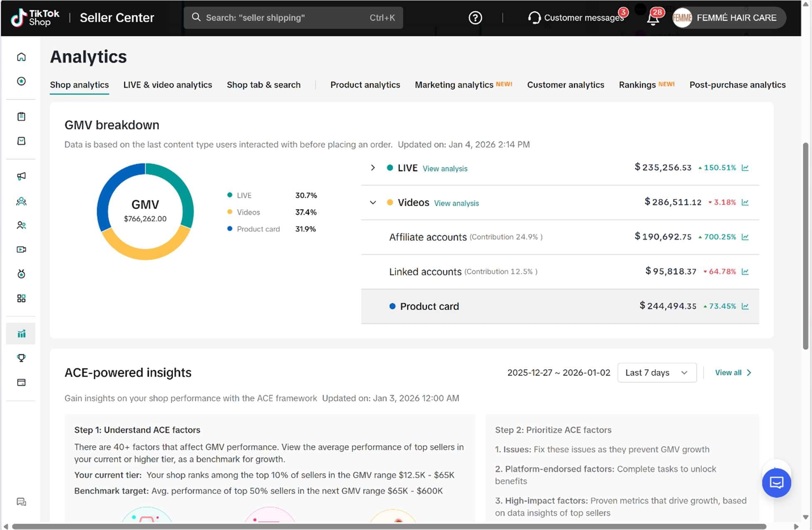This screenshot has height=530, width=812.
Task: Open the products bag sidebar icon
Action: pos(21,141)
